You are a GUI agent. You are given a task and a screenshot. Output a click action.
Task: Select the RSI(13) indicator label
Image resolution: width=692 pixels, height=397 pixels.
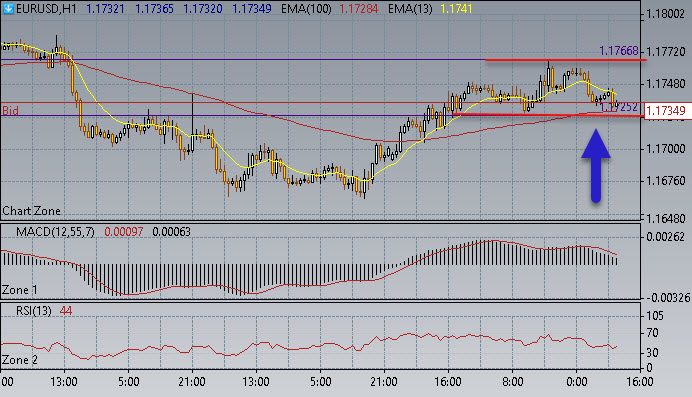pyautogui.click(x=34, y=311)
